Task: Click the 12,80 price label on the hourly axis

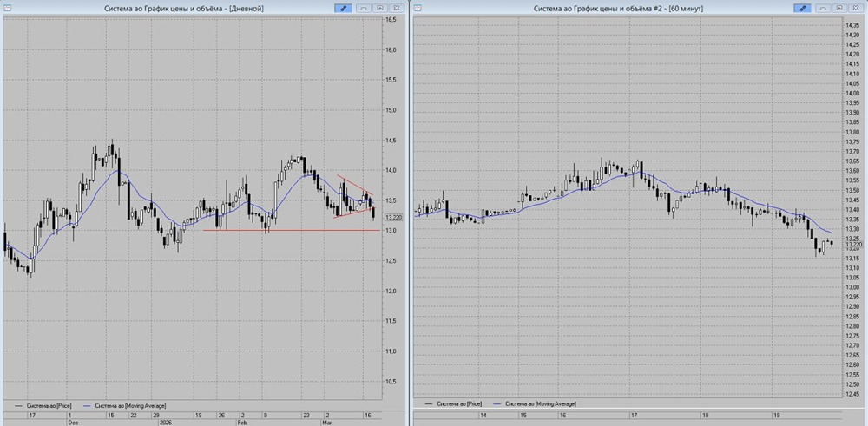Action: coord(852,326)
